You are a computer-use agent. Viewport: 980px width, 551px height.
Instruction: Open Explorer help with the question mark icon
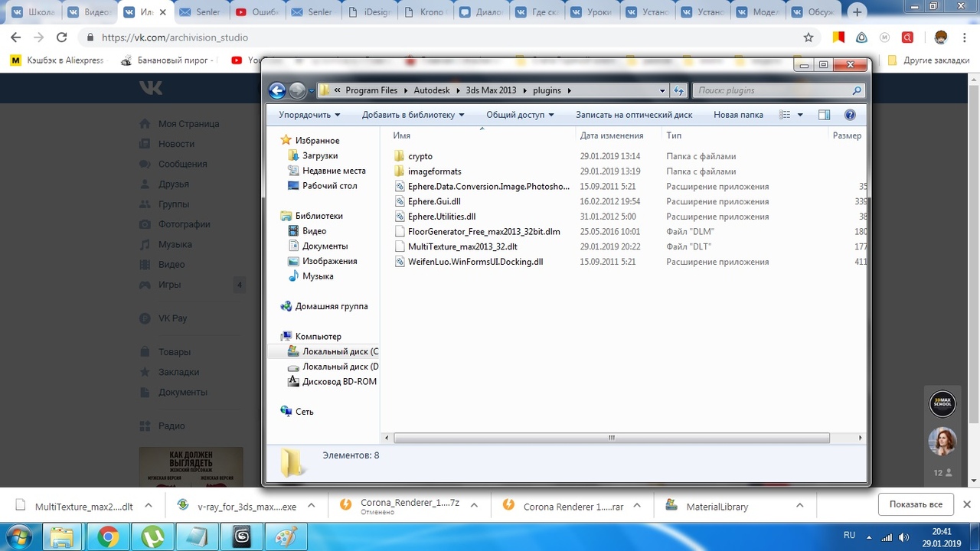[850, 115]
